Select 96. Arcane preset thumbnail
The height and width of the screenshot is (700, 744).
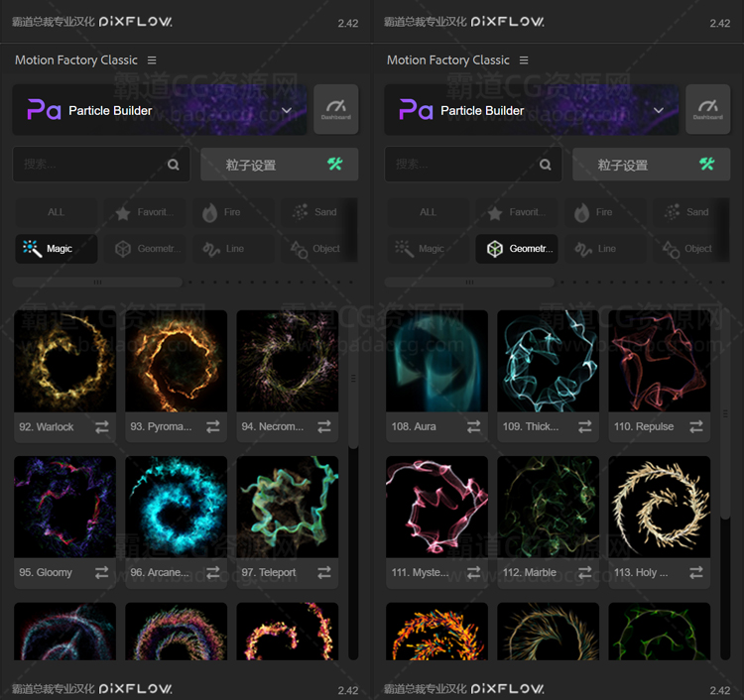[x=176, y=507]
